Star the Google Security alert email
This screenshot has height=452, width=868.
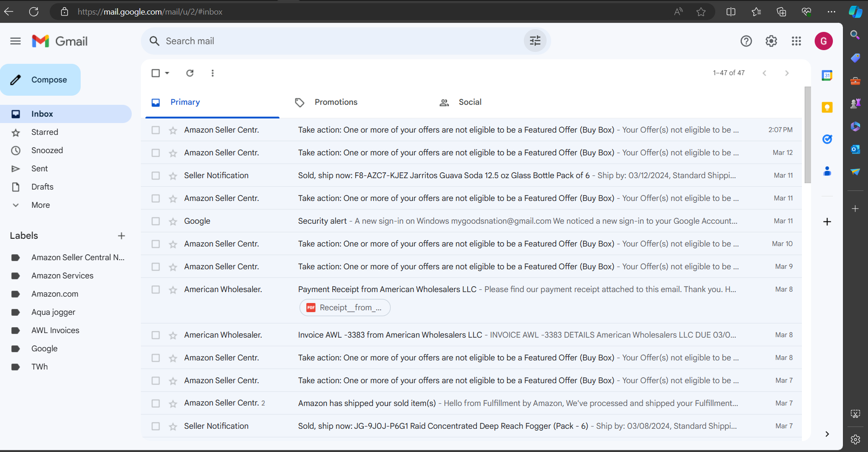pos(173,221)
